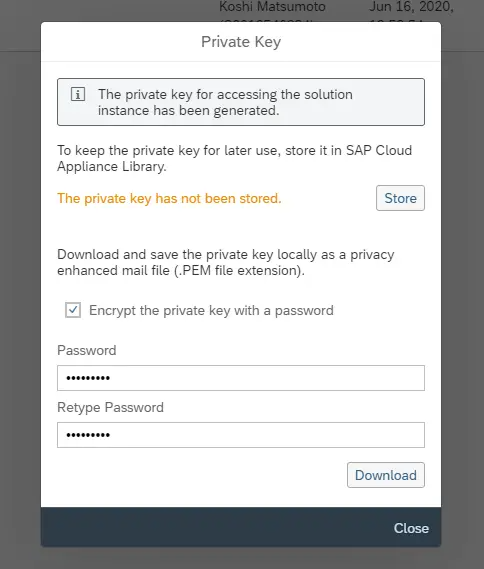Store the private key in SAP Cloud Appliance Library
The image size is (484, 569).
pyautogui.click(x=400, y=198)
